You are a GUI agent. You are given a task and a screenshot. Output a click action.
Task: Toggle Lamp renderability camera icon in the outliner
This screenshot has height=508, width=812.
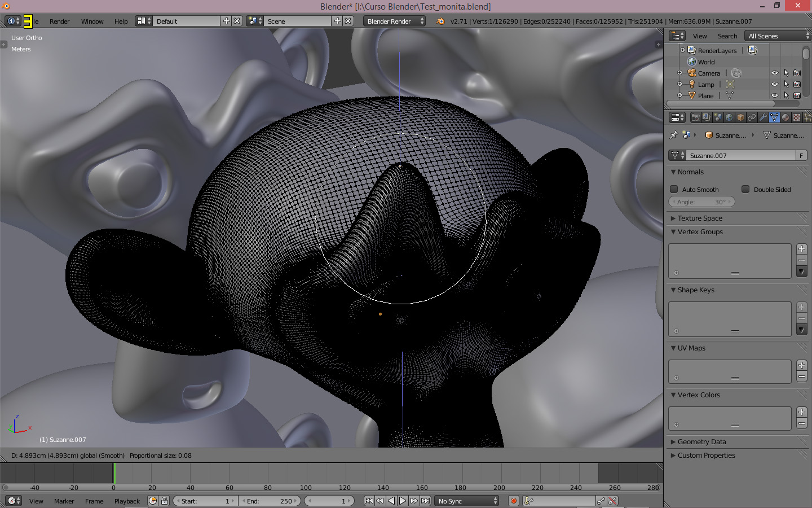797,84
